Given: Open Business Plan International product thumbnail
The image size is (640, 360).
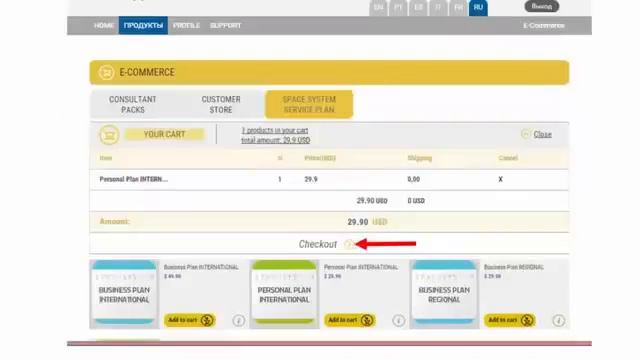Looking at the screenshot, I should click(124, 293).
